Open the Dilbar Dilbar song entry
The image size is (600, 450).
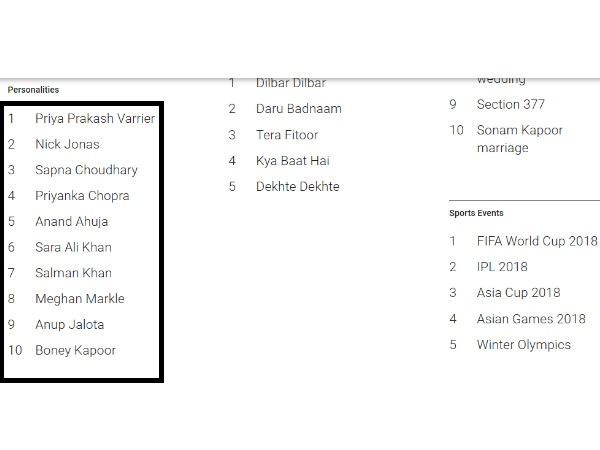(x=290, y=83)
